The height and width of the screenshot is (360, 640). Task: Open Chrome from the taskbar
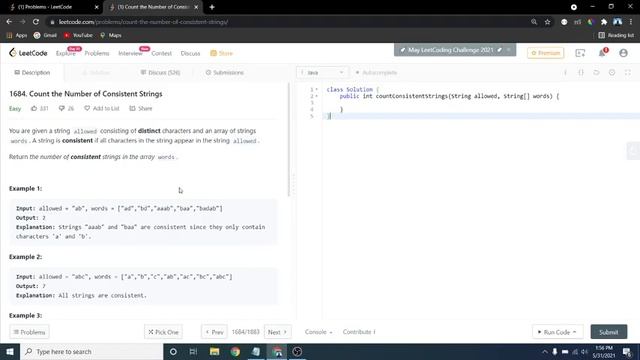click(236, 351)
